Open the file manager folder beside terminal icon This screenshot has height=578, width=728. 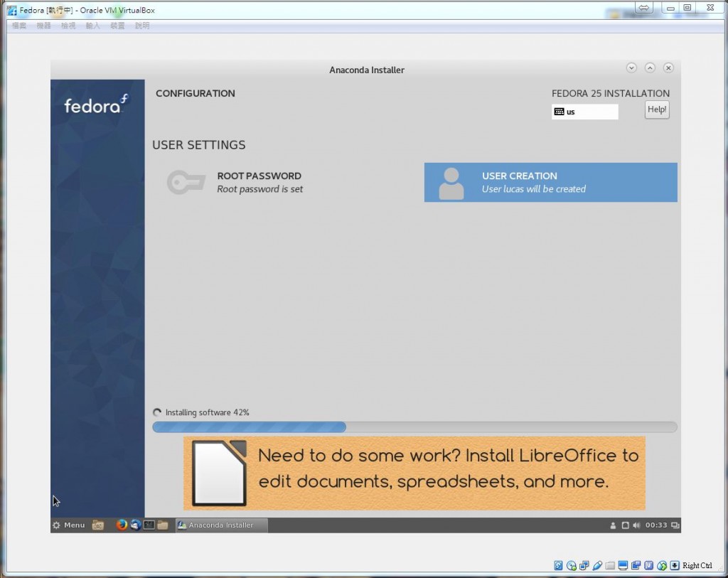click(x=163, y=525)
